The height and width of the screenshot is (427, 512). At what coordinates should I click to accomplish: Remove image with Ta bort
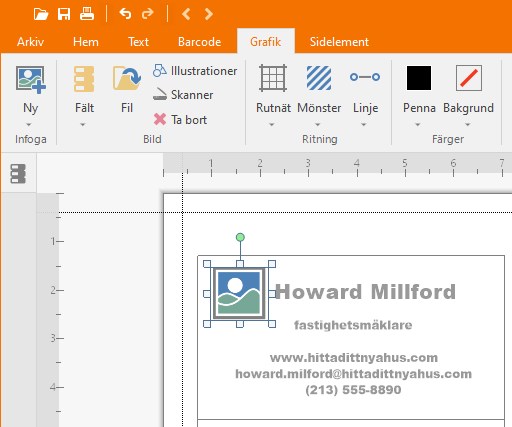[x=180, y=120]
